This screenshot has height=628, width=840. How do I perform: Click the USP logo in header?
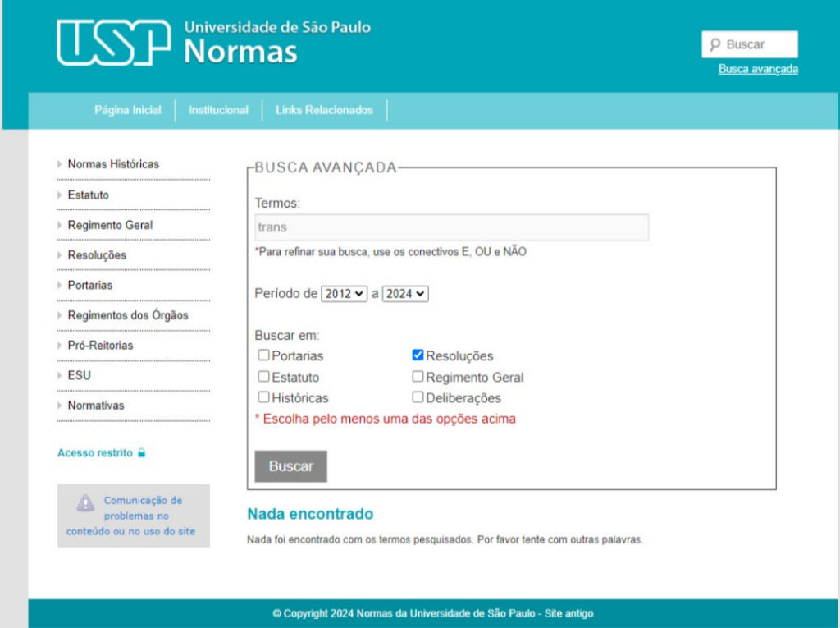[113, 42]
